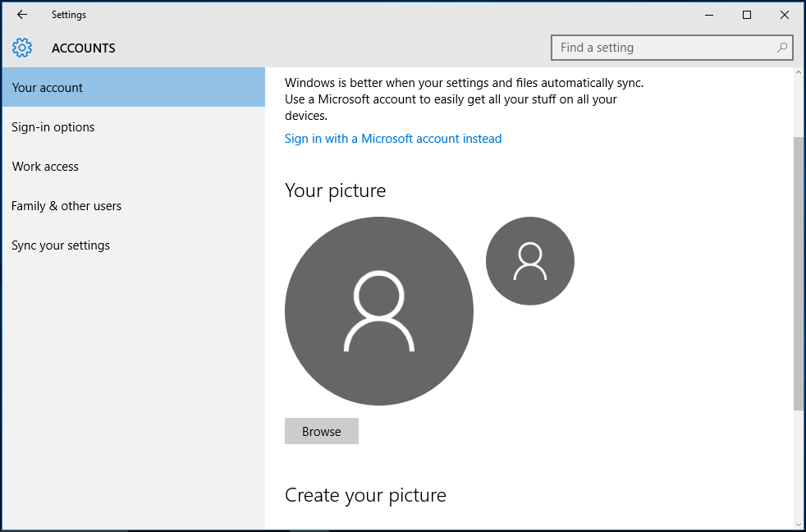Browse for a new account picture

point(322,431)
